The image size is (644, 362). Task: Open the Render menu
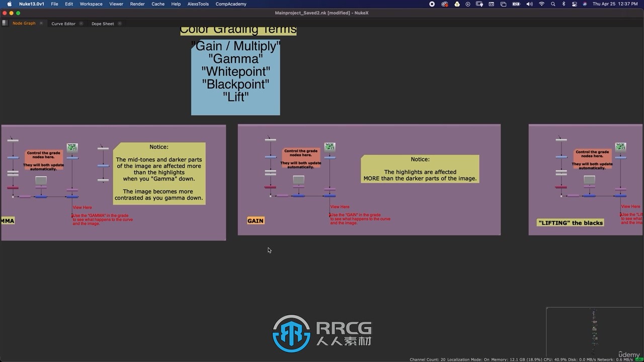[137, 4]
